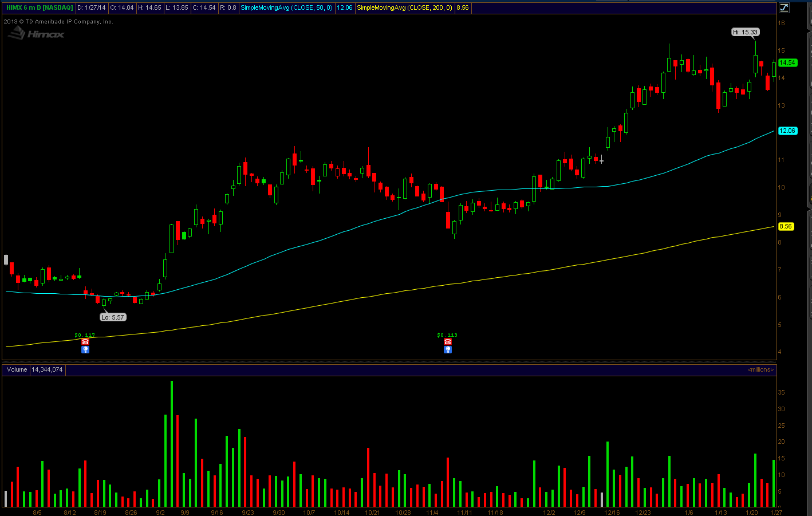
Task: Click the Hi: 15.33 price bubble
Action: click(746, 32)
